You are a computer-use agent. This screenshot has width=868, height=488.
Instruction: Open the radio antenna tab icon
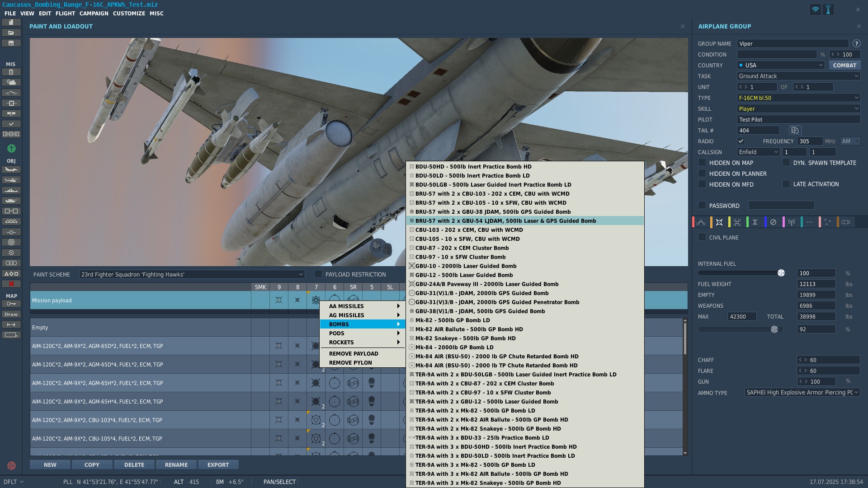point(791,222)
